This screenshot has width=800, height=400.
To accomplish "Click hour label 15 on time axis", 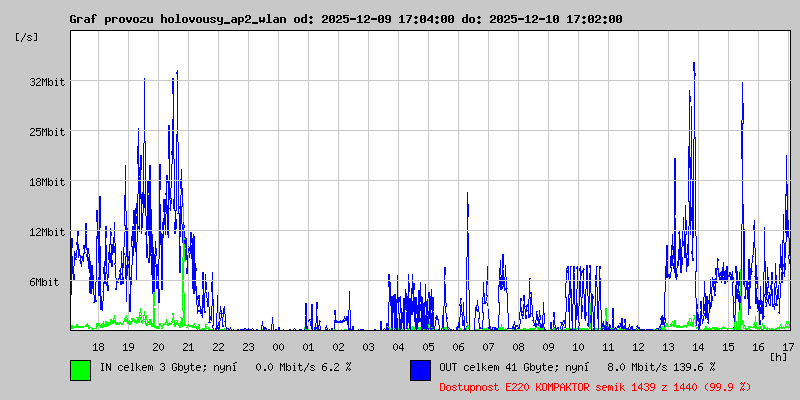I will point(729,347).
